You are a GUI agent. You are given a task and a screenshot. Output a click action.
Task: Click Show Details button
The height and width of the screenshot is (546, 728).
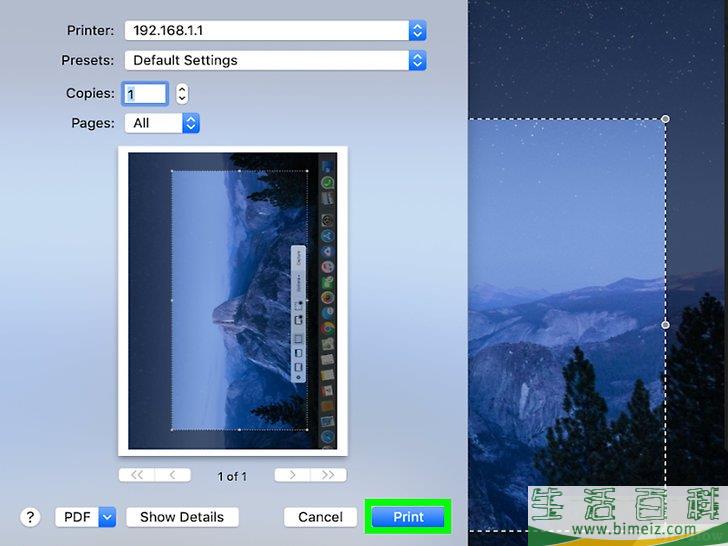pyautogui.click(x=182, y=517)
